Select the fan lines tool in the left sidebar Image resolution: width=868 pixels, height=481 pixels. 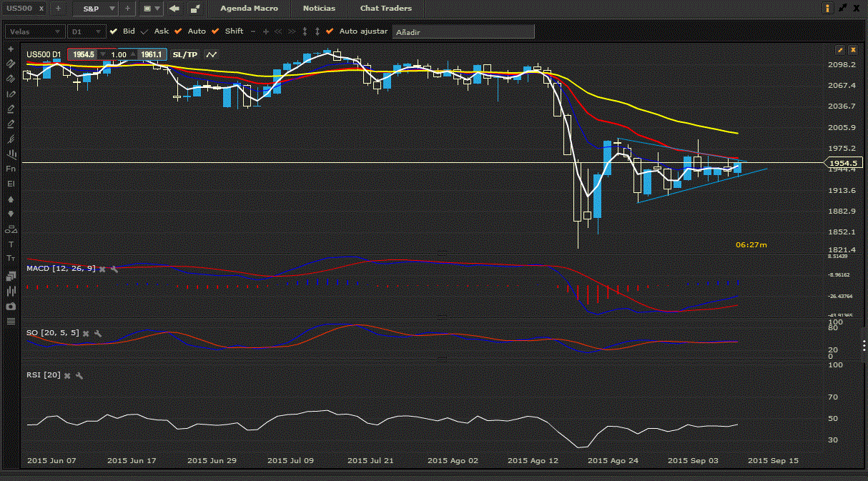pos(11,139)
